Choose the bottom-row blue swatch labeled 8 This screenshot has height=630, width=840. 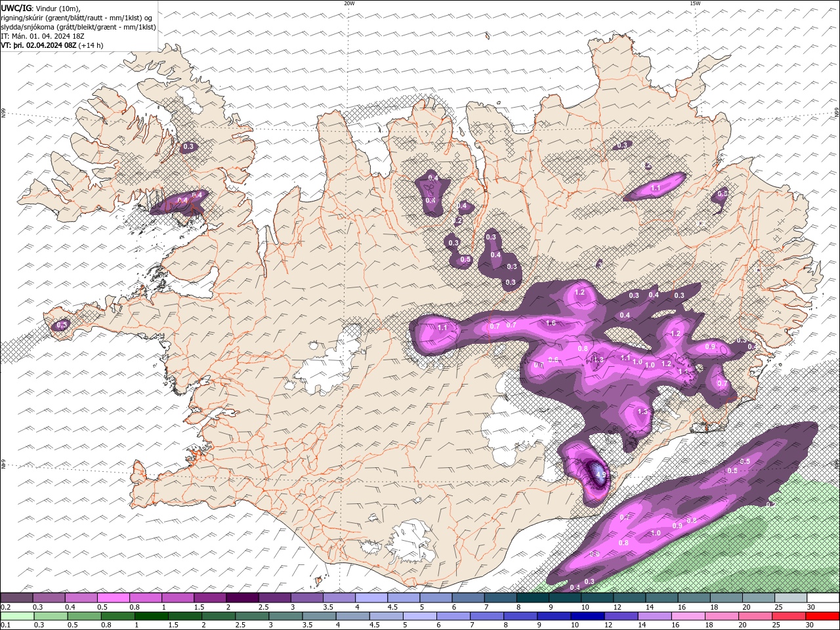tap(521, 616)
